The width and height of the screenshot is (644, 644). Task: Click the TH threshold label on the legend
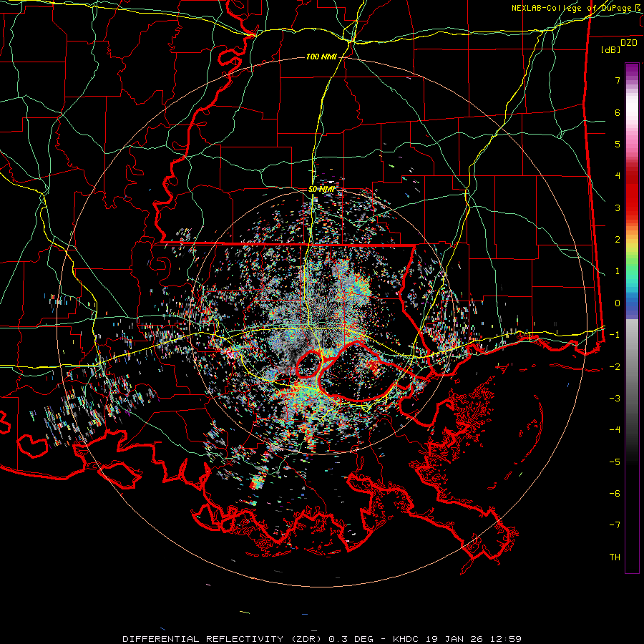pos(615,557)
